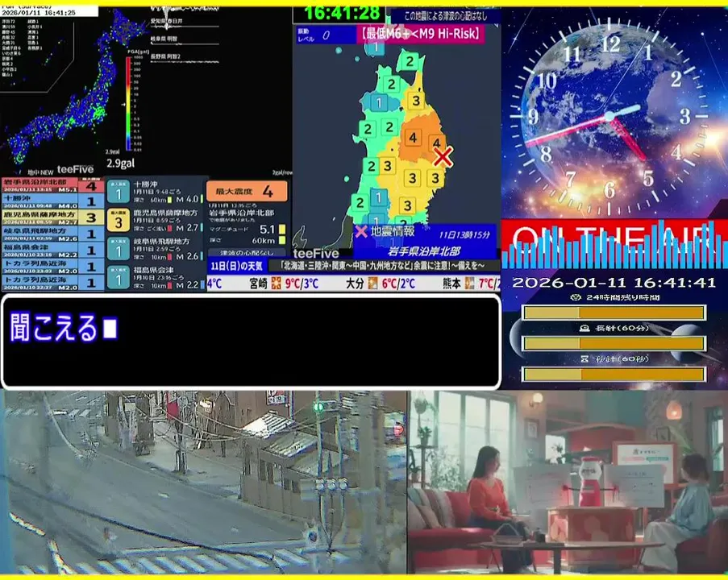This screenshot has height=580, width=728.
Task: Click the pink X icon beside 地震情報
Action: click(x=361, y=231)
